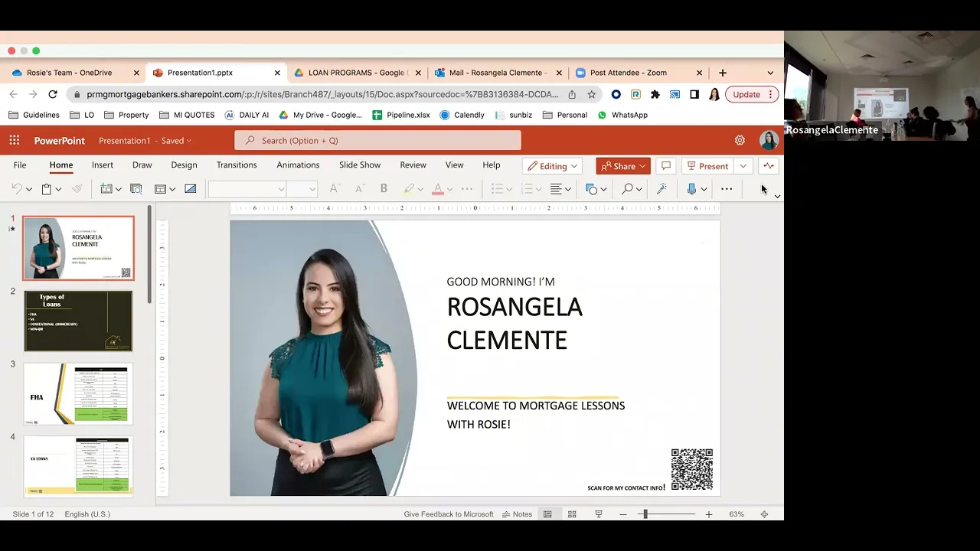Switch to LOAN PROGRAMS browser tab
The image size is (980, 551).
pyautogui.click(x=358, y=73)
